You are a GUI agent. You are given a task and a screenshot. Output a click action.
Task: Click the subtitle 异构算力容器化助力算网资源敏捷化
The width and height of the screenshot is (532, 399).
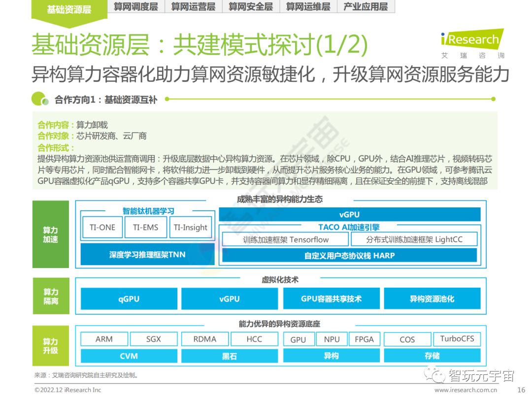174,74
